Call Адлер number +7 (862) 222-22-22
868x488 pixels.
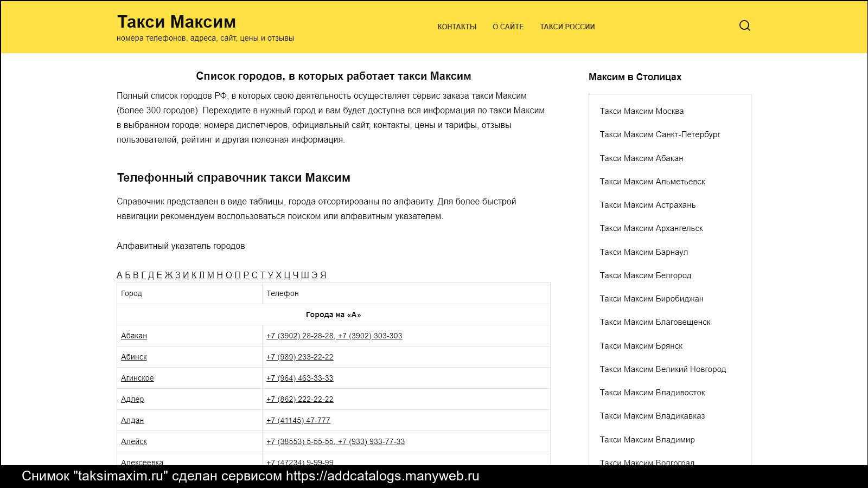[300, 399]
